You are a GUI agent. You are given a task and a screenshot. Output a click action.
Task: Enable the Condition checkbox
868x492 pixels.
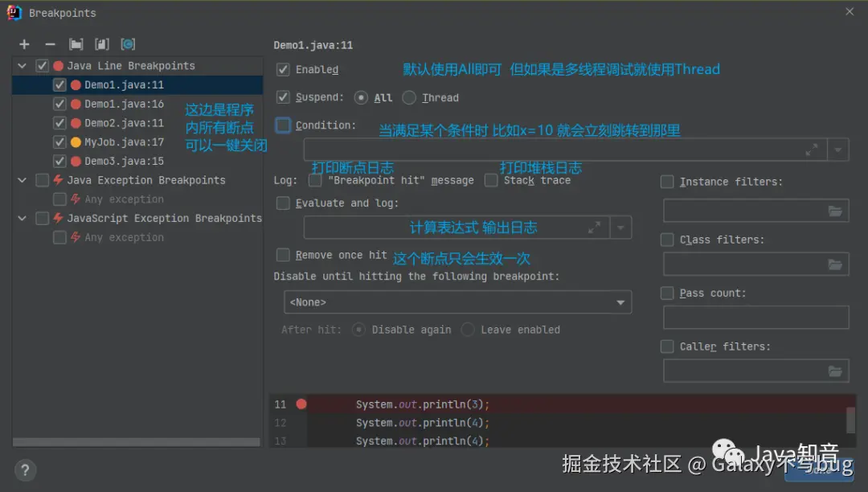[283, 125]
